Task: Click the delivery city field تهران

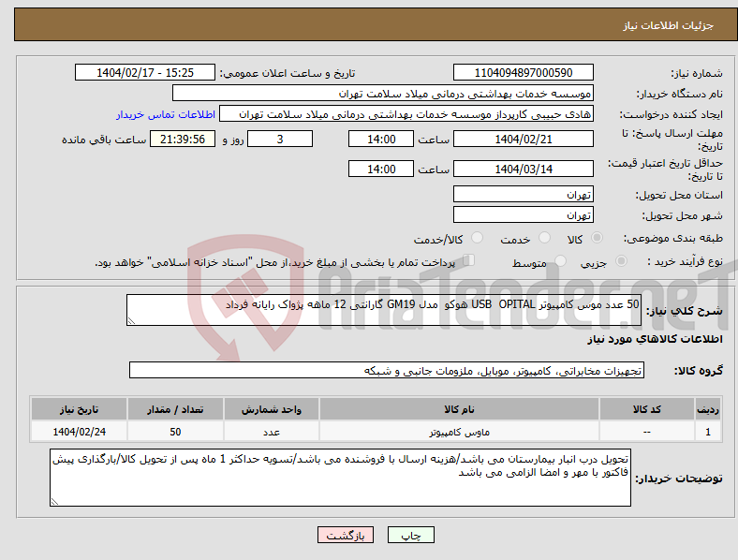Action: [x=524, y=214]
